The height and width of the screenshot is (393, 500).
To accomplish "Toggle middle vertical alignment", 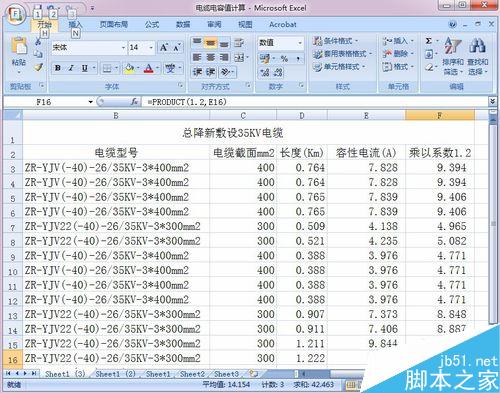I will (210, 43).
